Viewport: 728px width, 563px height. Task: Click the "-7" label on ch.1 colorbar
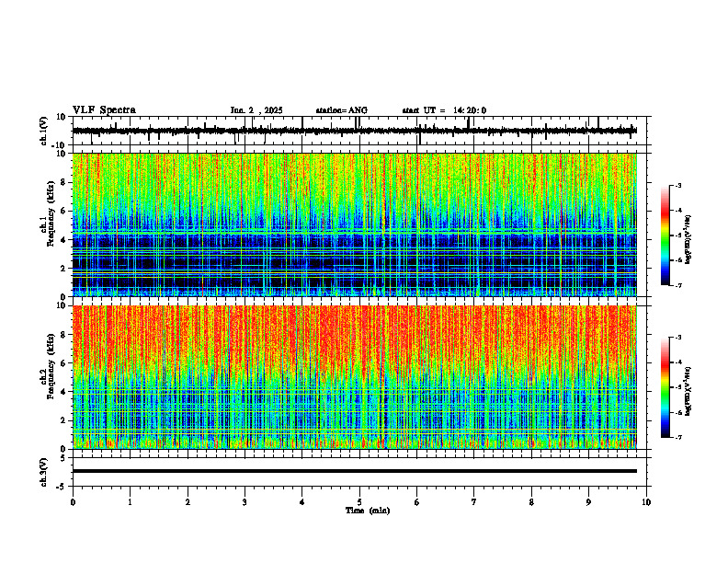(678, 285)
